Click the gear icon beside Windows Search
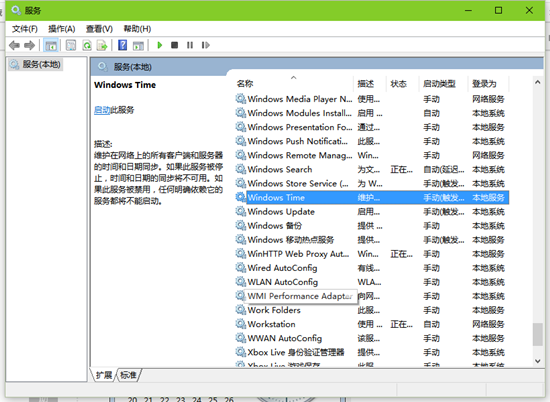The height and width of the screenshot is (402, 550). tap(241, 169)
